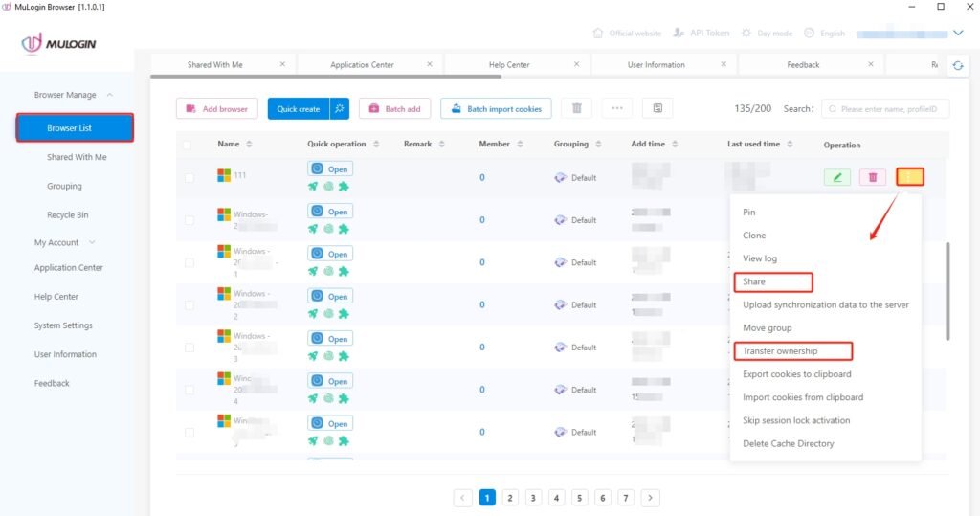
Task: Click the magic wand icon beside Quick create
Action: (x=340, y=109)
